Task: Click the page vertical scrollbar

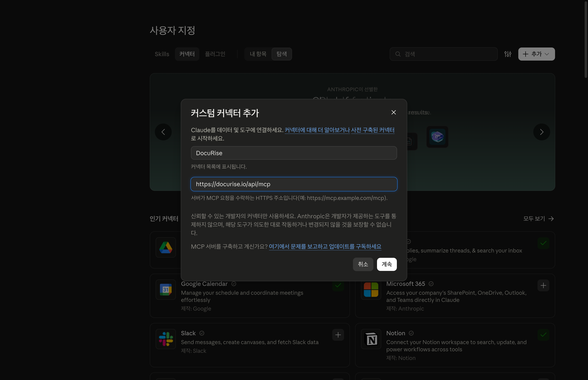Action: (x=586, y=39)
